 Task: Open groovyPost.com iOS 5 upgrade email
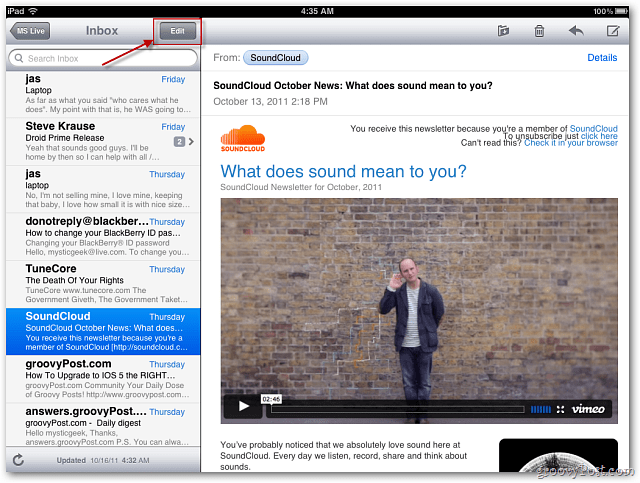pyautogui.click(x=103, y=379)
